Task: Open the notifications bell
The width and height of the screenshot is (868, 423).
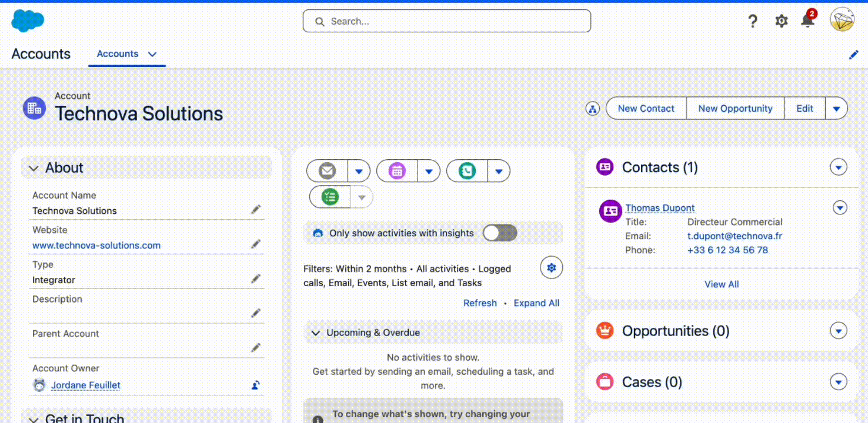Action: [x=808, y=21]
